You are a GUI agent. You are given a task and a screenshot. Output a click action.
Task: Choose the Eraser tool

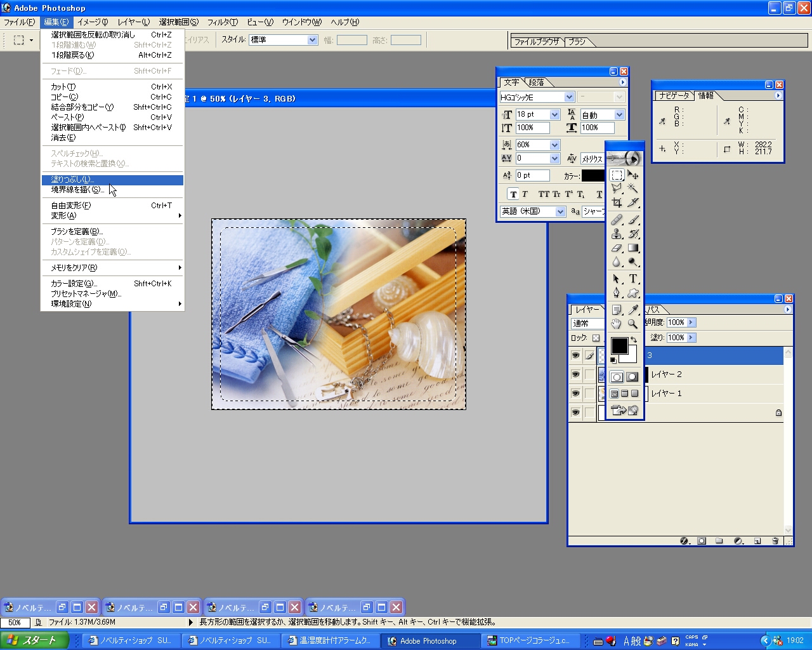click(x=617, y=249)
